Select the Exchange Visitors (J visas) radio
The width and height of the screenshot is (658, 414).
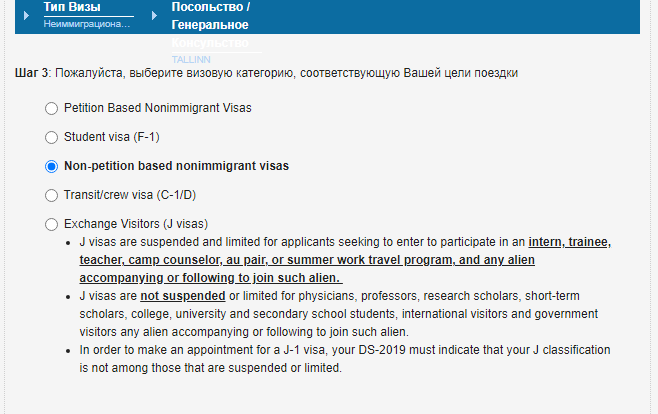tap(52, 224)
